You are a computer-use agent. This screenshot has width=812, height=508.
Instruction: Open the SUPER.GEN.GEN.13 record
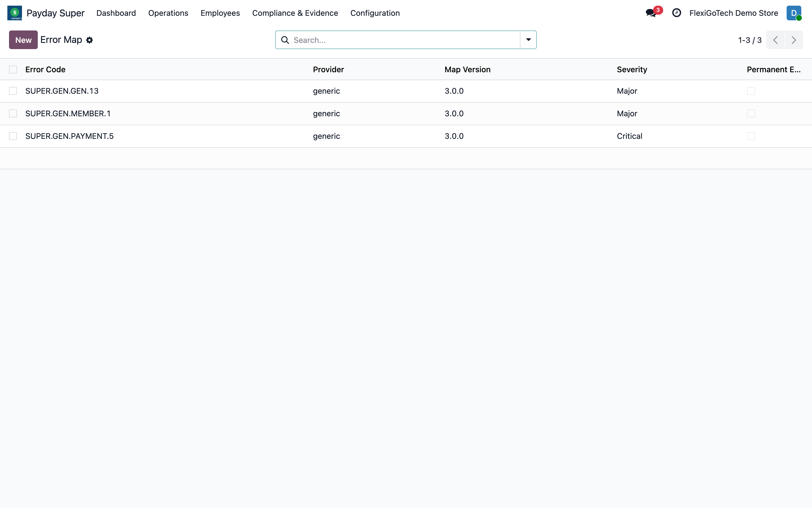point(62,91)
